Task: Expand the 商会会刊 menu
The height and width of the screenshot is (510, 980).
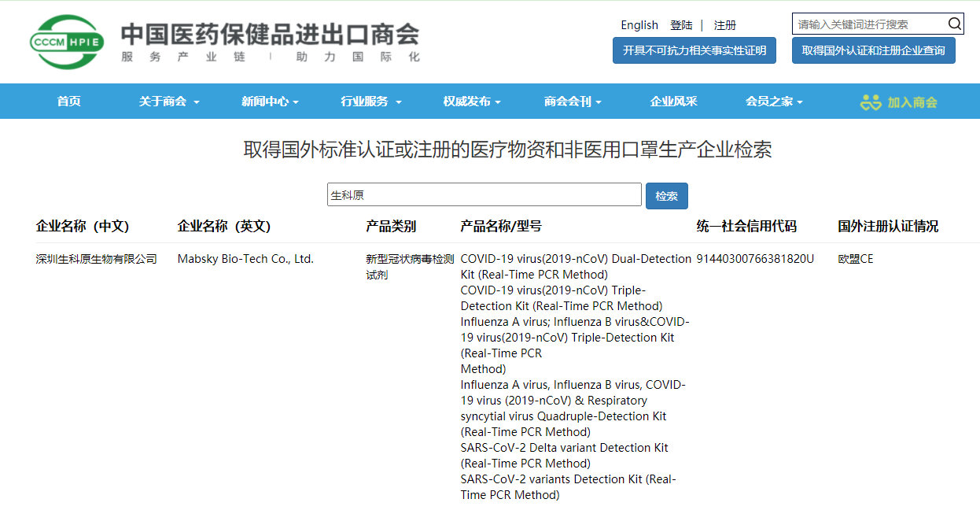Action: [x=573, y=102]
